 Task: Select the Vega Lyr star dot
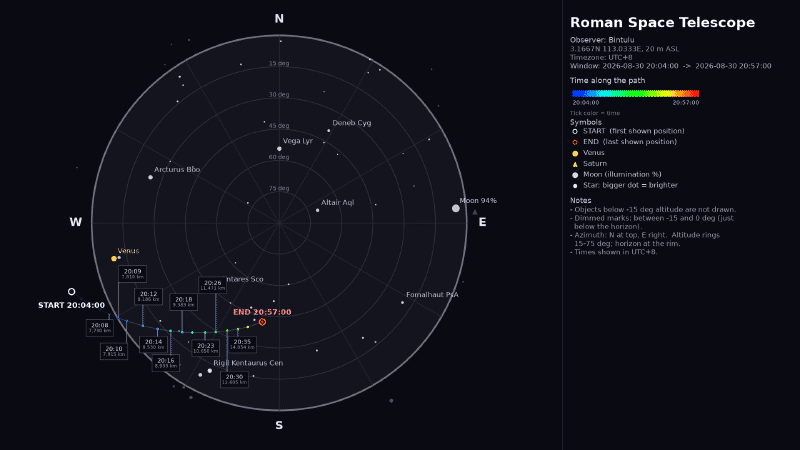click(279, 149)
